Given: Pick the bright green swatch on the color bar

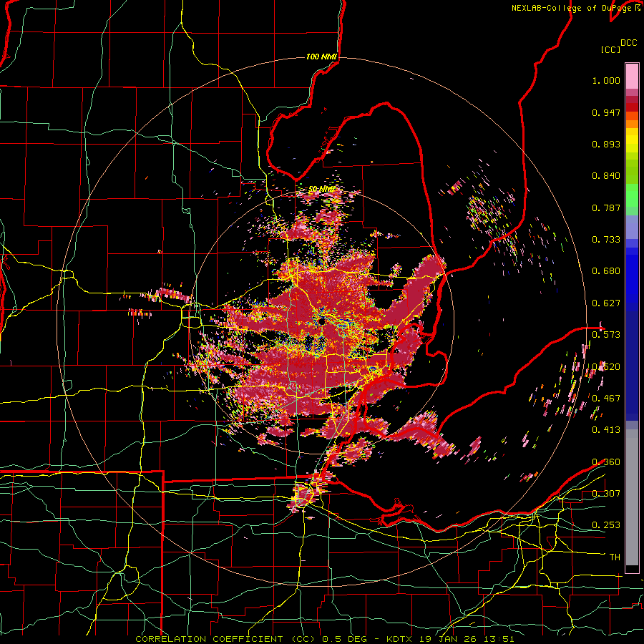Looking at the screenshot, I should 632,195.
